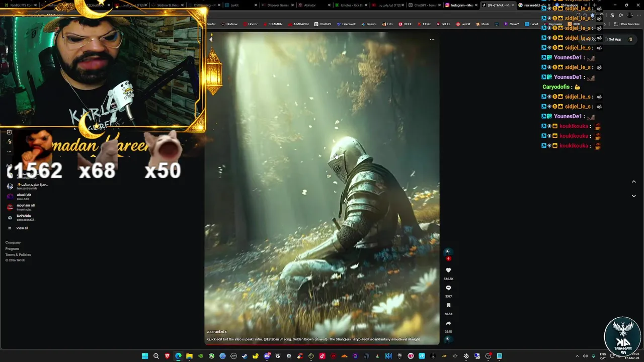Open the Mods bookmark
The image size is (644, 362).
(x=482, y=24)
